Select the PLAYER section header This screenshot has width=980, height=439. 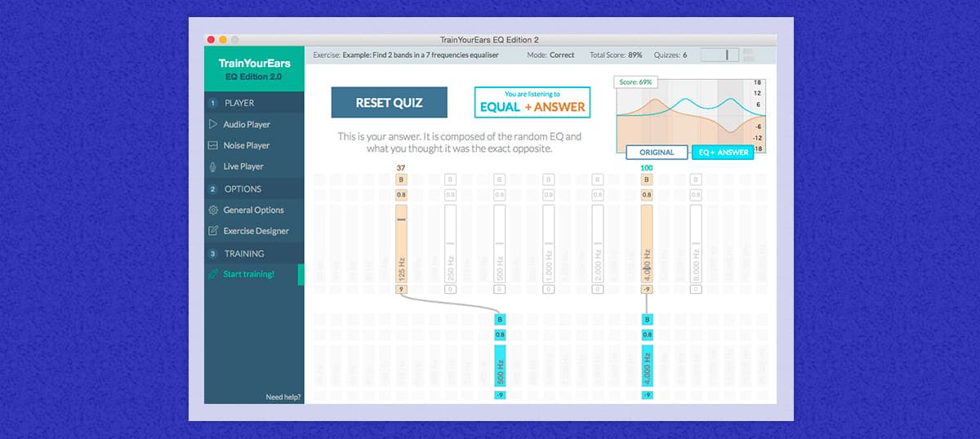click(x=254, y=103)
